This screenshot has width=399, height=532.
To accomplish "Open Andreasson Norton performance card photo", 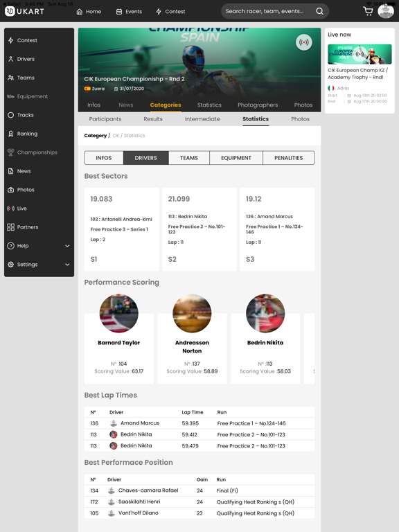I will pyautogui.click(x=192, y=313).
